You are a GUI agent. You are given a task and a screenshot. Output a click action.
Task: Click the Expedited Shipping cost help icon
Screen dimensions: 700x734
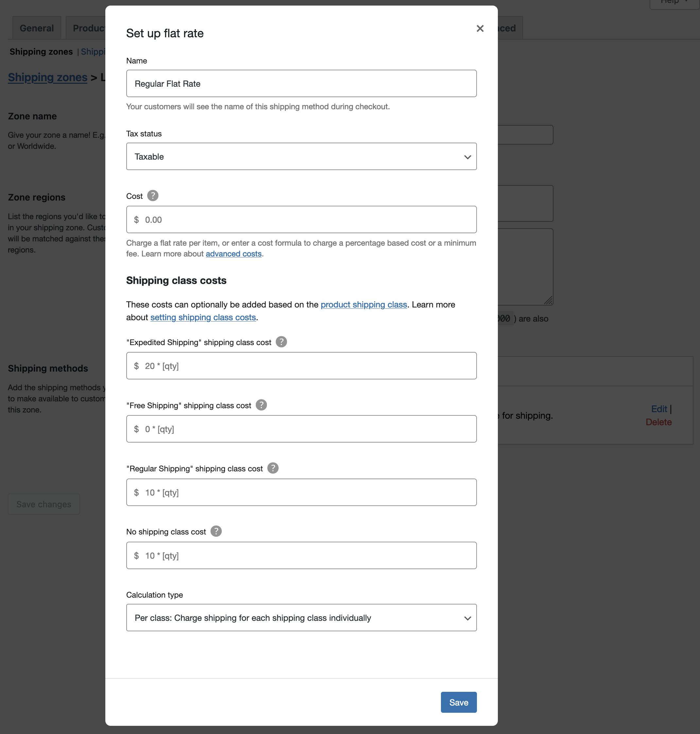click(x=281, y=341)
